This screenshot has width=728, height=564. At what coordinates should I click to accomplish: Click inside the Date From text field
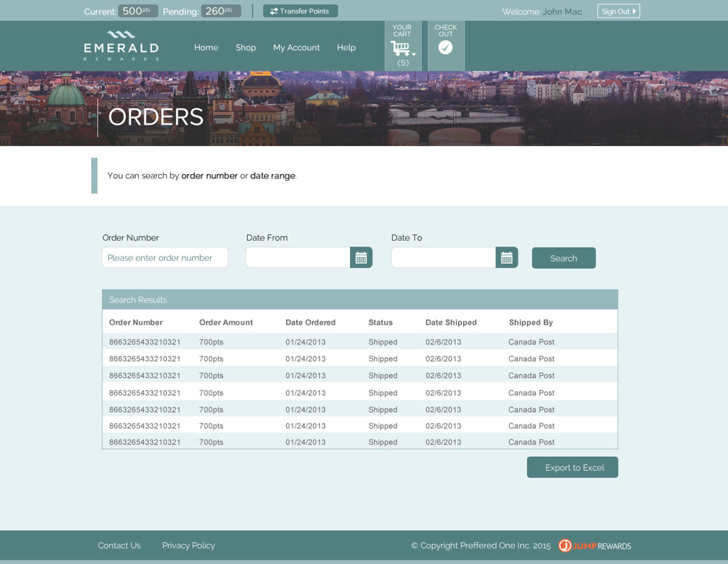click(298, 258)
